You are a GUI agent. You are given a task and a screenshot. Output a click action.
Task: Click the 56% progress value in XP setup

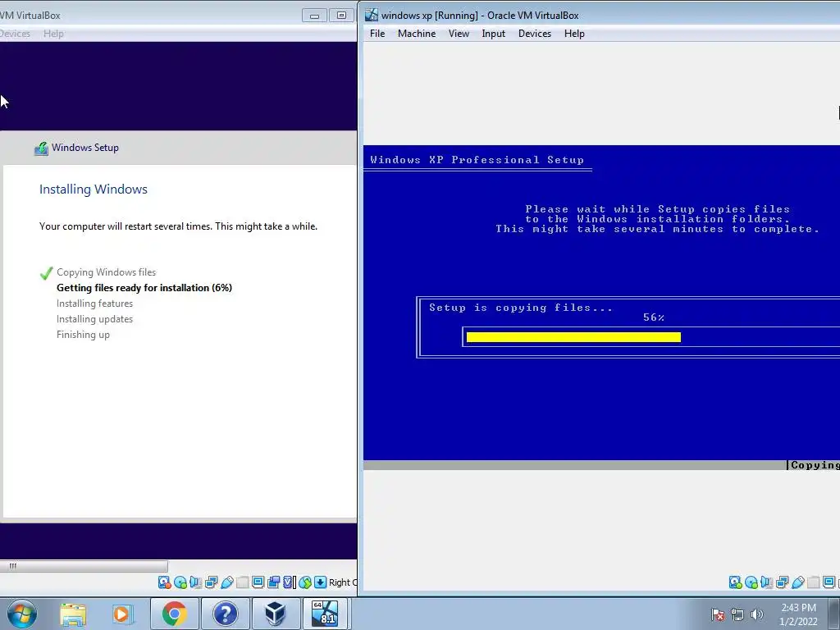(654, 317)
